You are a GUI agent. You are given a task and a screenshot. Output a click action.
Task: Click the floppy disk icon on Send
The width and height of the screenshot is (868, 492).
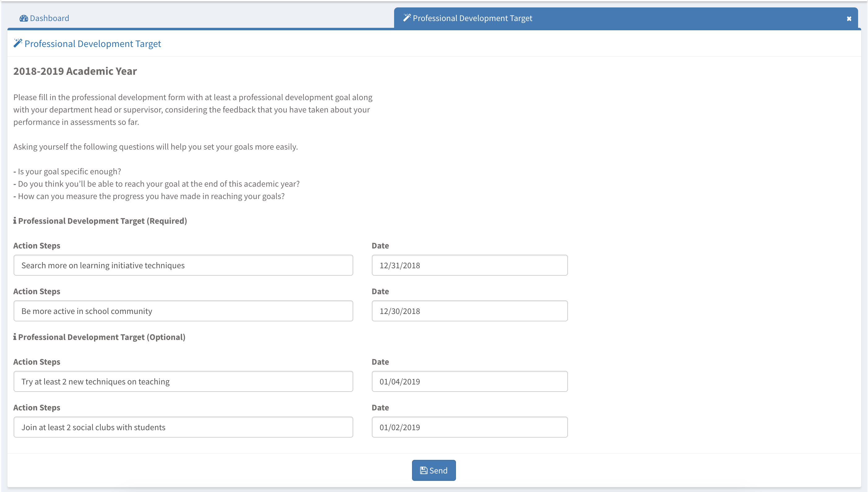pos(423,470)
